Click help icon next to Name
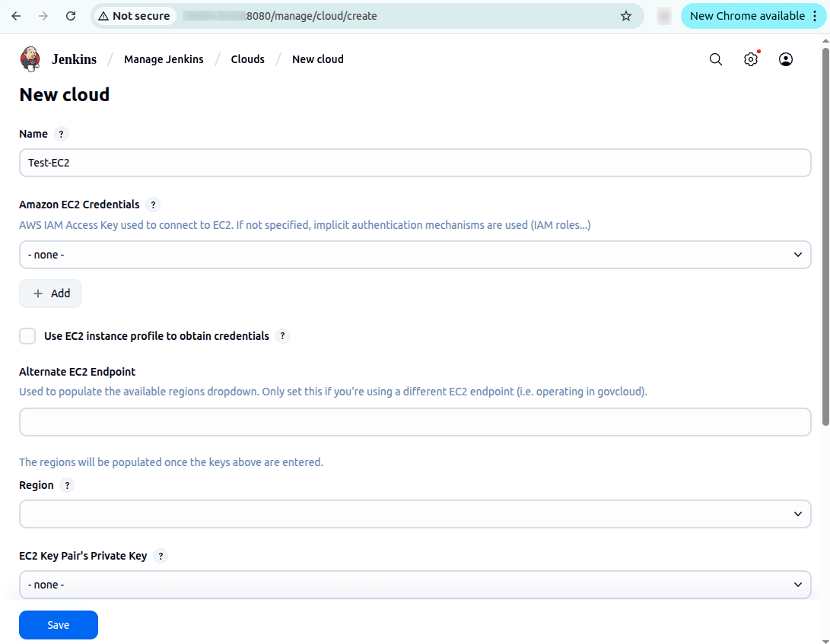The height and width of the screenshot is (644, 830). click(x=62, y=134)
